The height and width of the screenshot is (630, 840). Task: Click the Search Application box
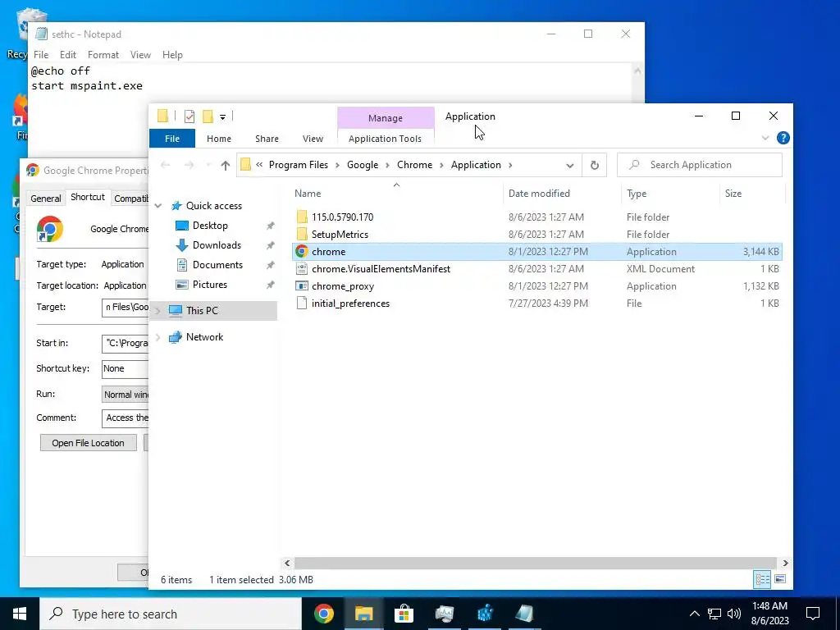tap(699, 165)
